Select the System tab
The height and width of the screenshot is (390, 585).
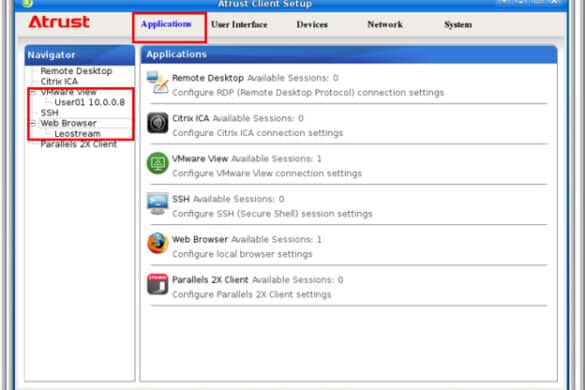click(x=458, y=25)
